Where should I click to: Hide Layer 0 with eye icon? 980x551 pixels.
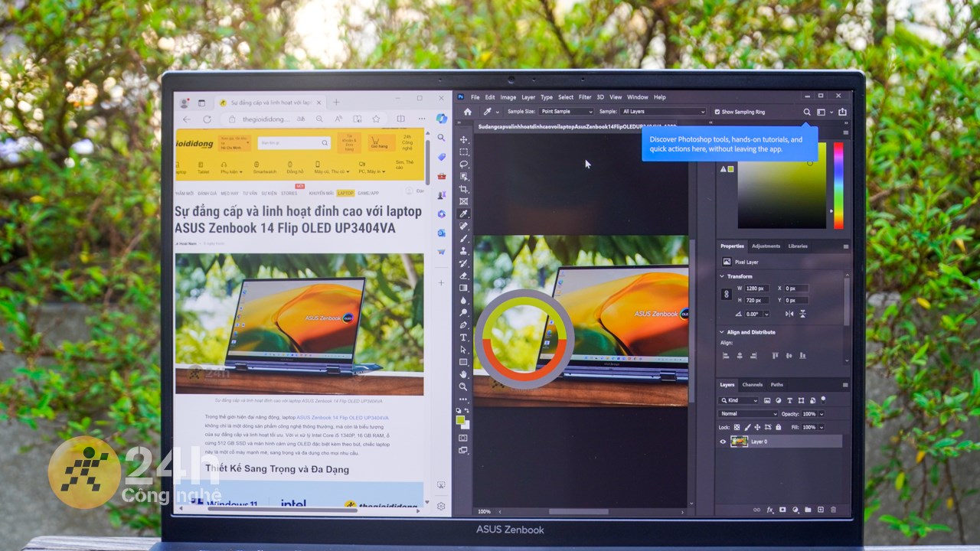coord(723,442)
